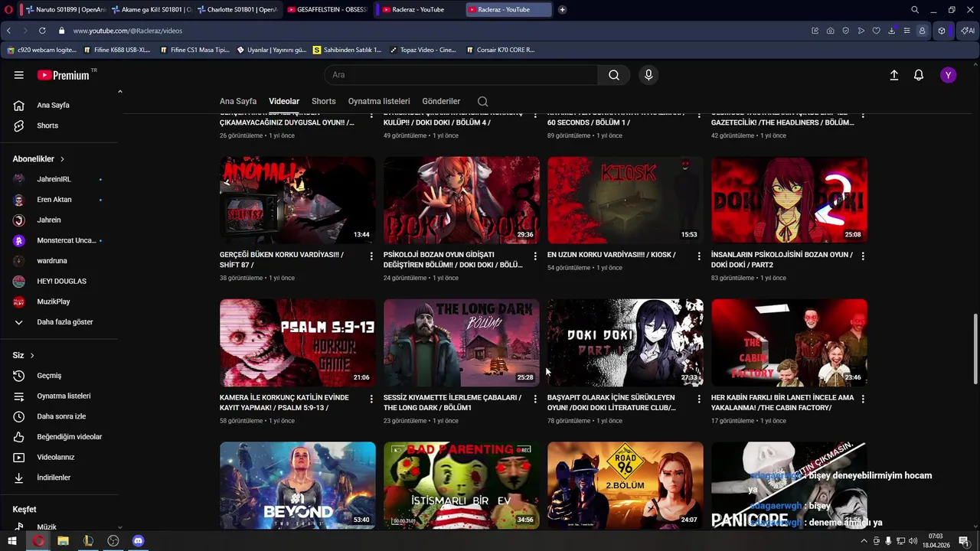The width and height of the screenshot is (980, 551).
Task: Open three-dot menu for PSALM 5:9-13 video
Action: [x=371, y=399]
